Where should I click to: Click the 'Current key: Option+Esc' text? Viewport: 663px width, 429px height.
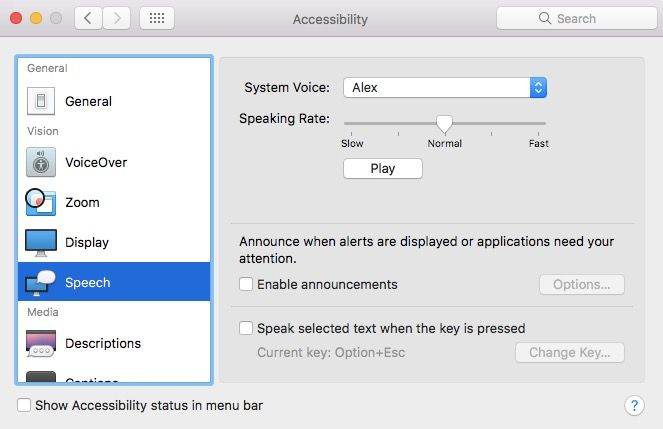click(x=331, y=352)
